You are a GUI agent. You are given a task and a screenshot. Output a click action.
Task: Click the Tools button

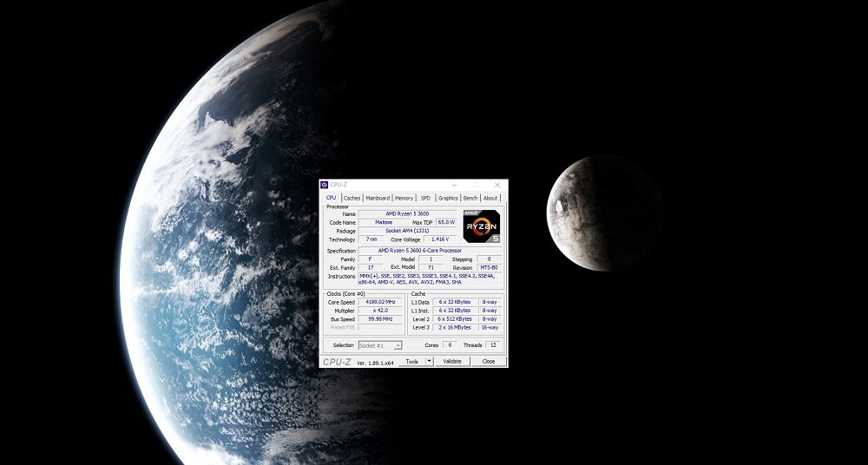[411, 362]
